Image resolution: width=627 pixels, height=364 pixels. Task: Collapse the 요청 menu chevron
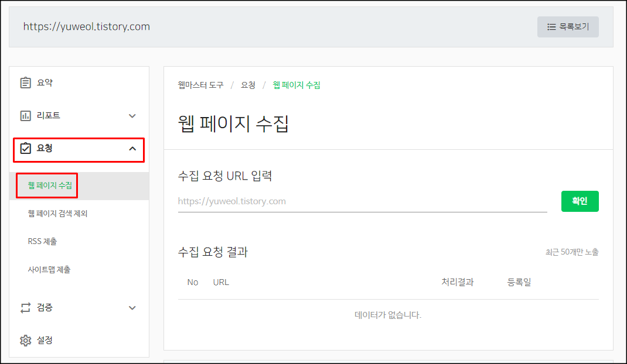pos(132,149)
